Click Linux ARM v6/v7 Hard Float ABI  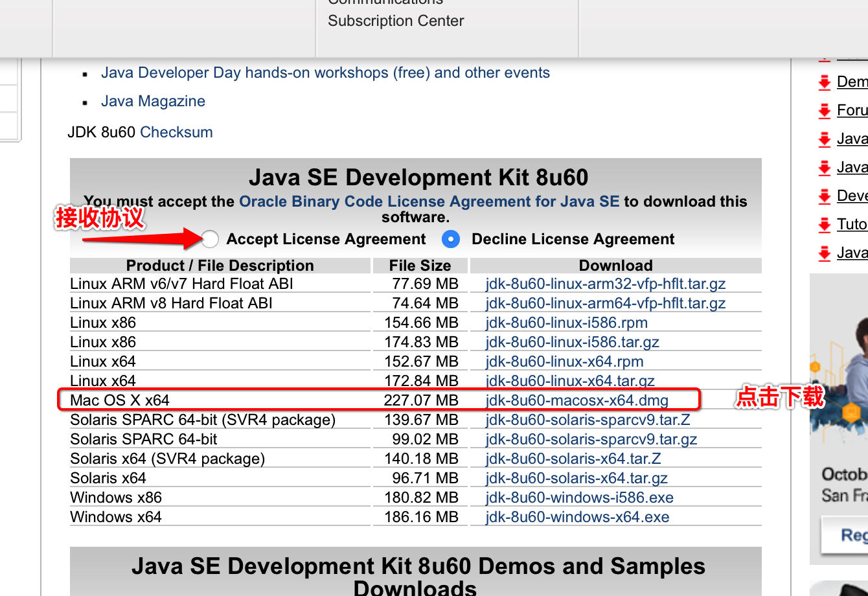tap(181, 284)
